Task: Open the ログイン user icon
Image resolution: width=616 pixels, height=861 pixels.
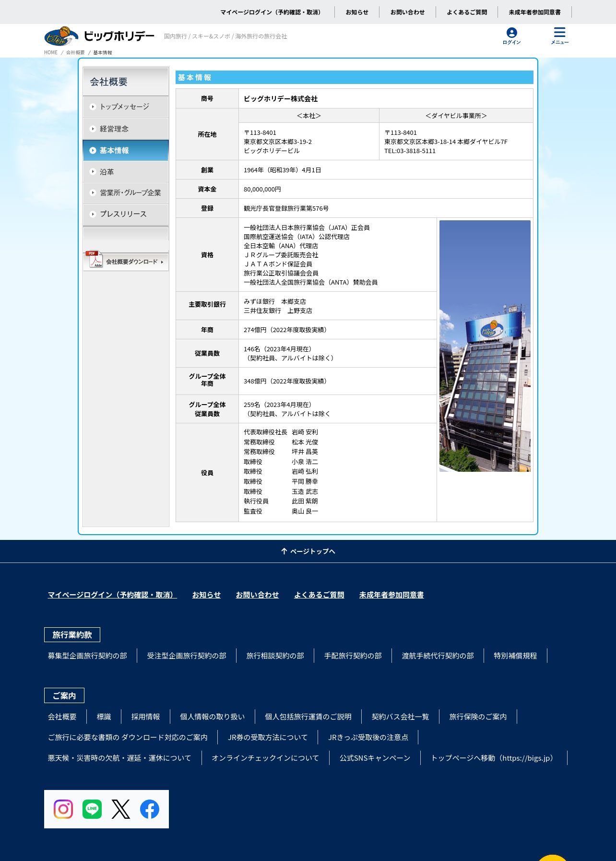Action: tap(511, 36)
